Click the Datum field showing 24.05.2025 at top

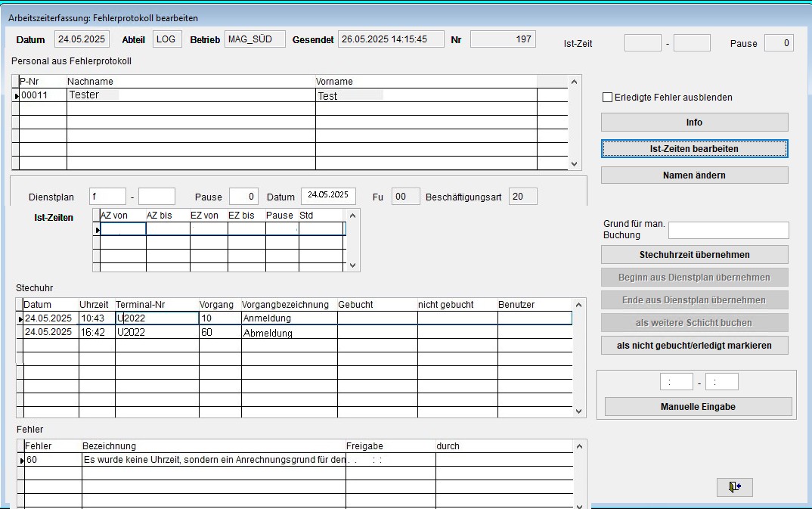(82, 39)
